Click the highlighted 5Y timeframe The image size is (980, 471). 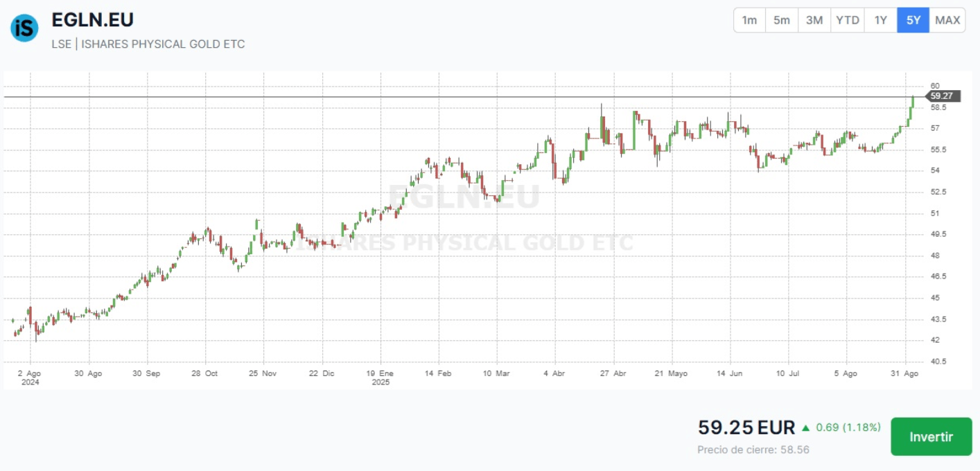(913, 20)
